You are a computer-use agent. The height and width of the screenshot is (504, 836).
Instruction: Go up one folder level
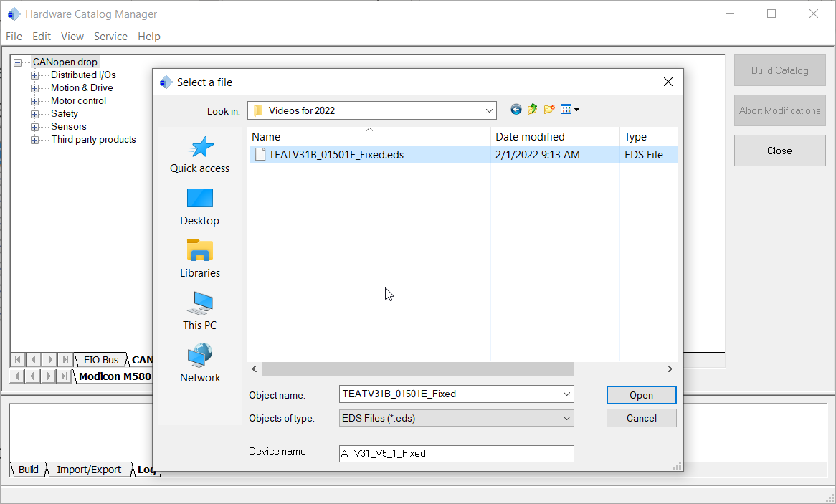coord(532,110)
